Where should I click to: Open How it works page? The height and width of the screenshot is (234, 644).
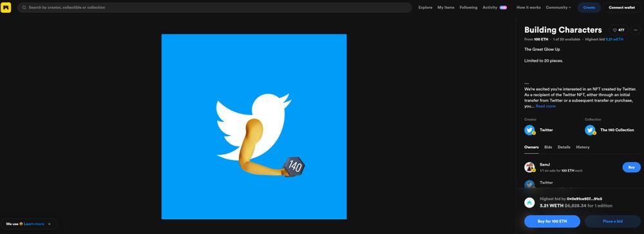529,7
